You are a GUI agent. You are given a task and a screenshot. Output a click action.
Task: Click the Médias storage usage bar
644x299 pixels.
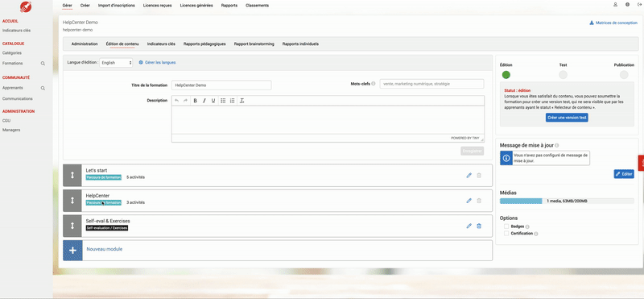567,201
